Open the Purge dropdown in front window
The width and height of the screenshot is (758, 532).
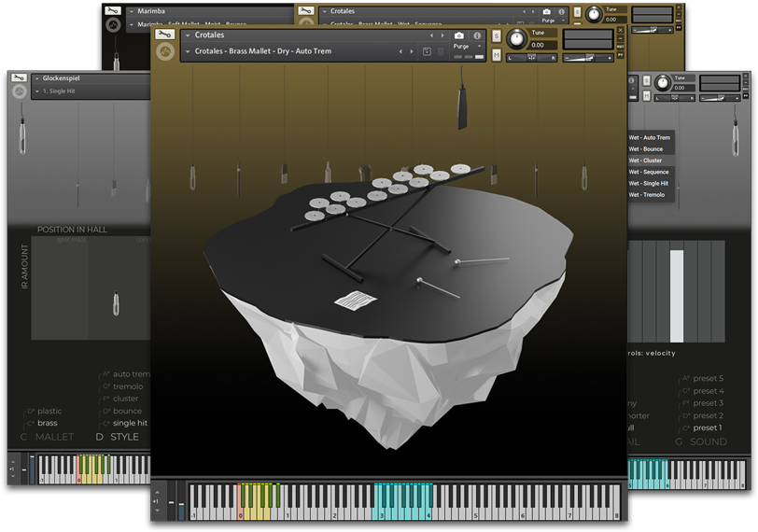(x=467, y=47)
